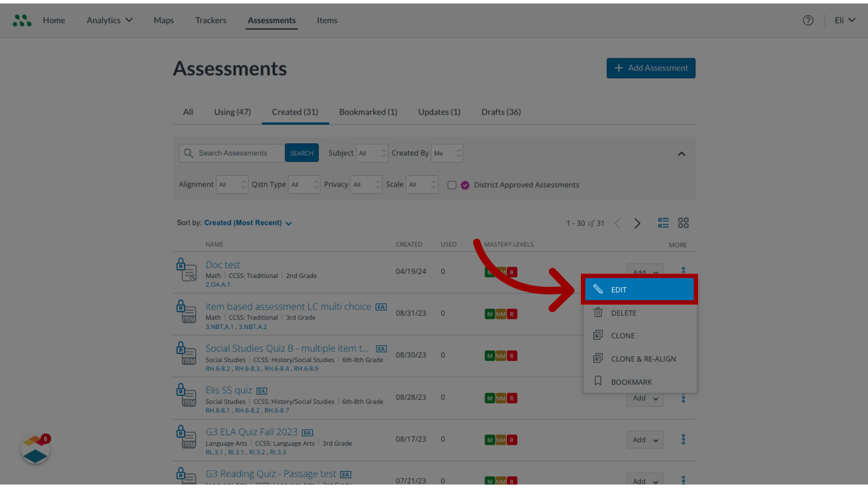This screenshot has width=868, height=488.
Task: Click the Clone & Re-Align icon
Action: (598, 358)
